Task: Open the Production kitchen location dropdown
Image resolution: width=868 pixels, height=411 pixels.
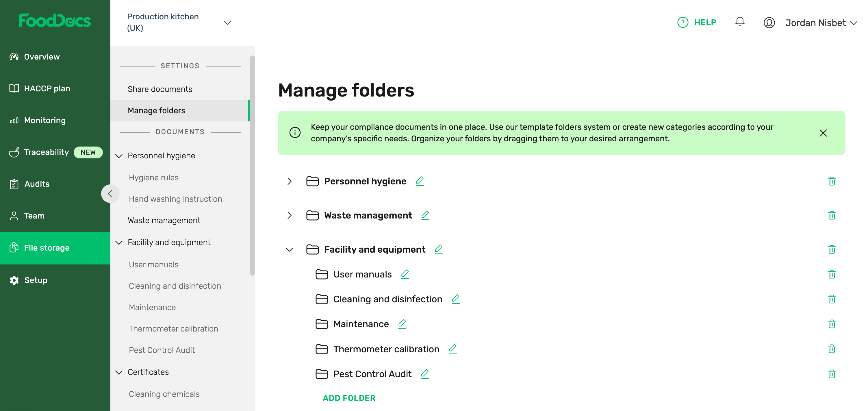Action: click(228, 22)
